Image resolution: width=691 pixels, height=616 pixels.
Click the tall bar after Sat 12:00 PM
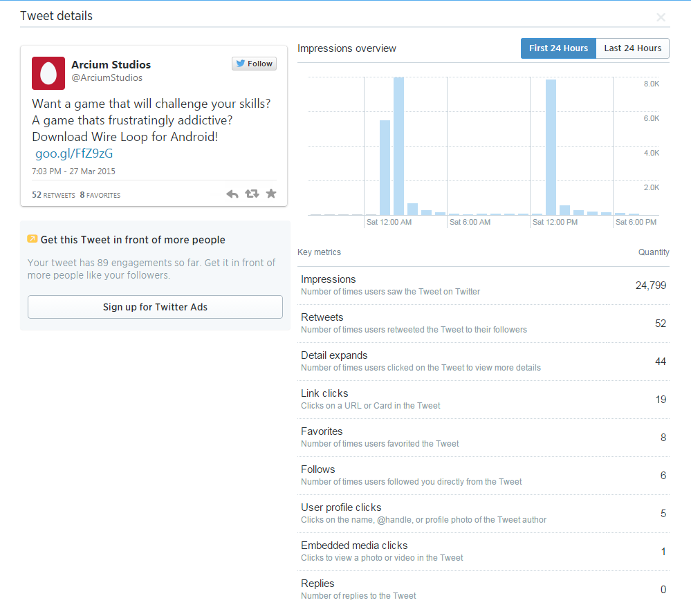coord(551,147)
